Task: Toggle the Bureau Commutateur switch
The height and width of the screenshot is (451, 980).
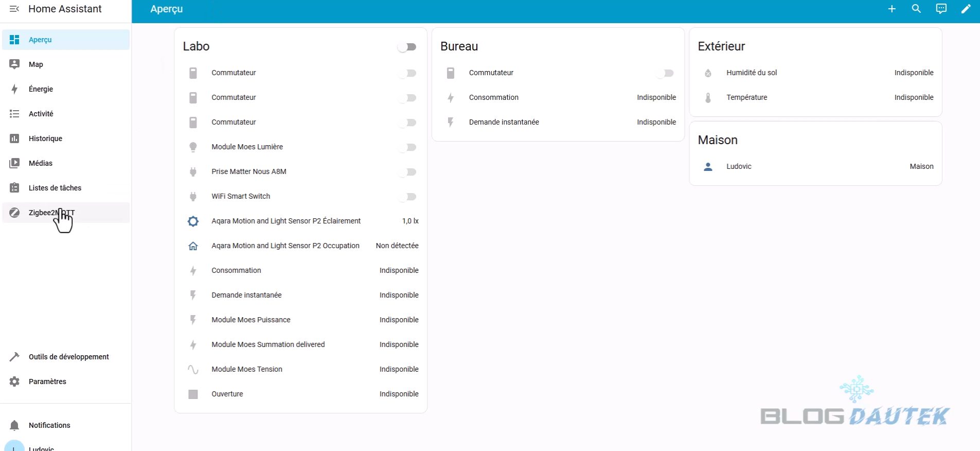Action: [x=665, y=73]
